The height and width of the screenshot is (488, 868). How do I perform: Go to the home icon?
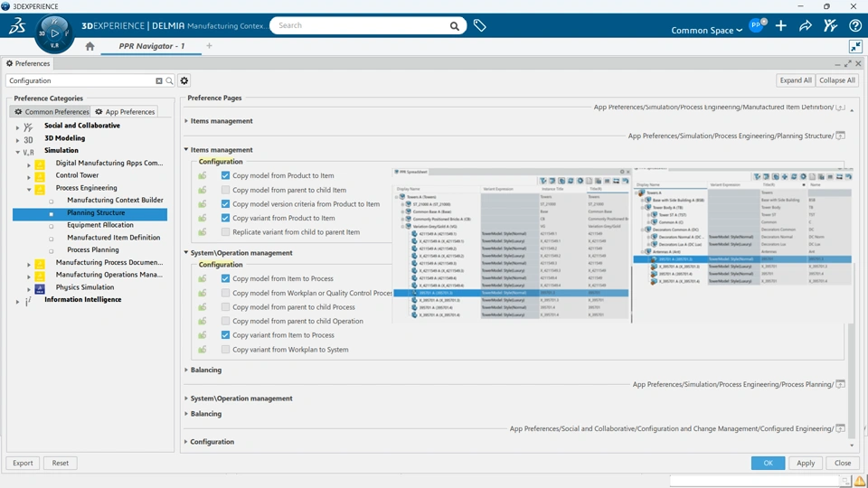coord(90,46)
